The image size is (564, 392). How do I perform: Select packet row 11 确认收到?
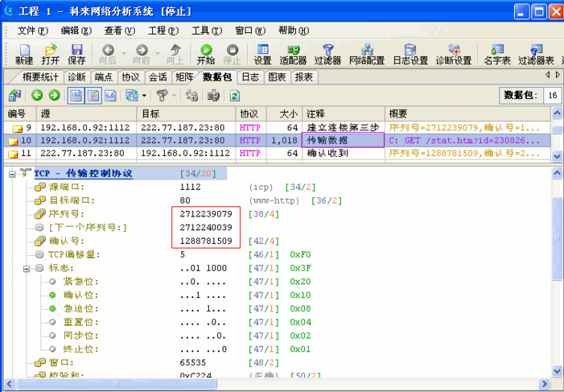[277, 154]
